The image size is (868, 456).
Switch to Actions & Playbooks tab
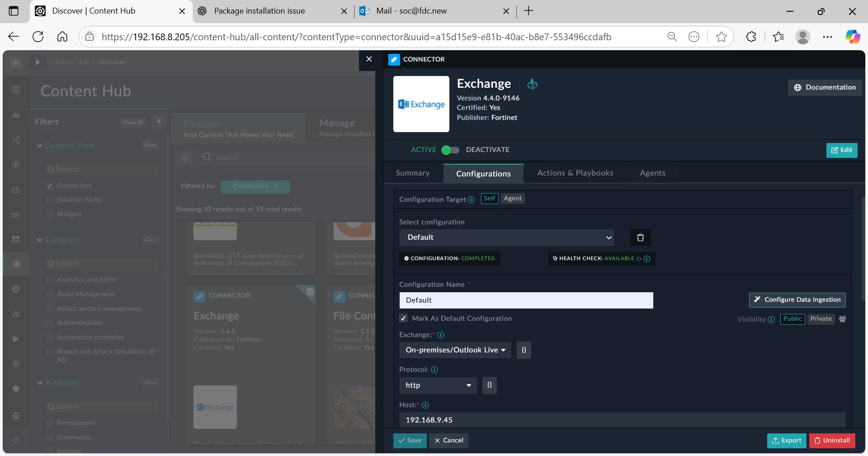coord(575,173)
